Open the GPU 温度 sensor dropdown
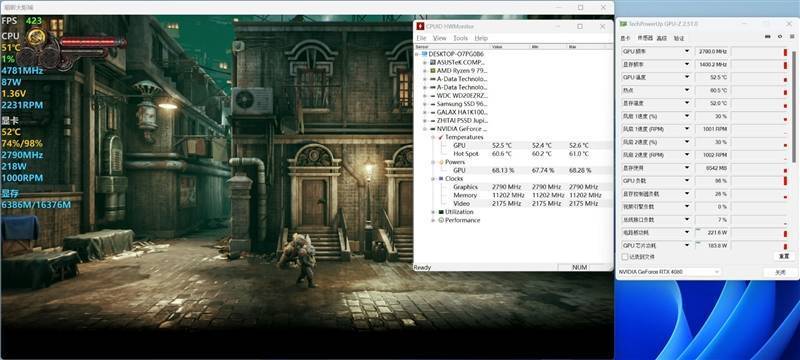Screen dimensions: 800x360 click(687, 78)
